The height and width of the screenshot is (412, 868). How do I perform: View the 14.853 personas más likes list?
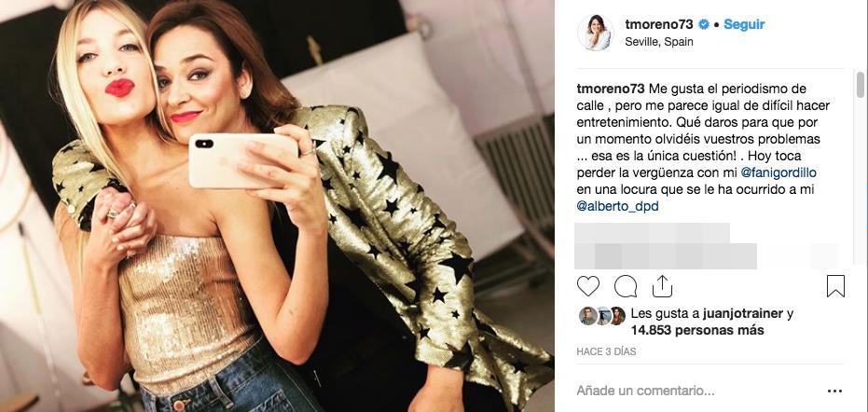coord(684,330)
